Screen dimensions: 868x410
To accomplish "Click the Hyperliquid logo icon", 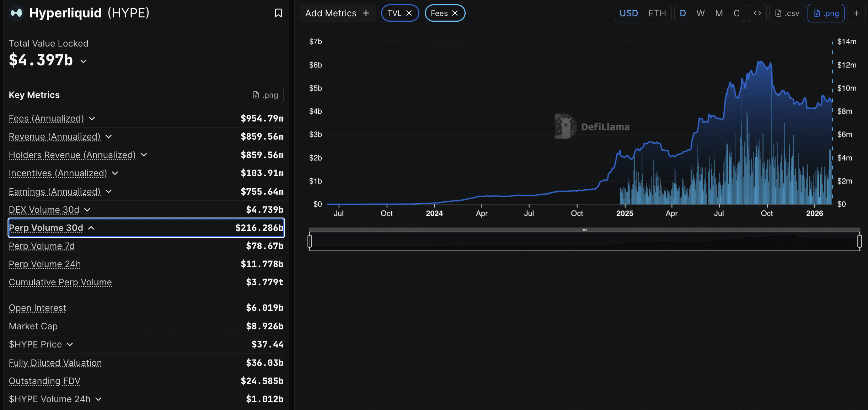I will (16, 13).
